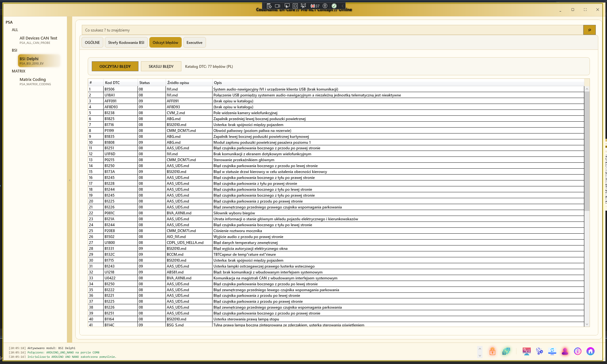
Task: Sort by the Źródło opisu column header
Action: point(189,82)
